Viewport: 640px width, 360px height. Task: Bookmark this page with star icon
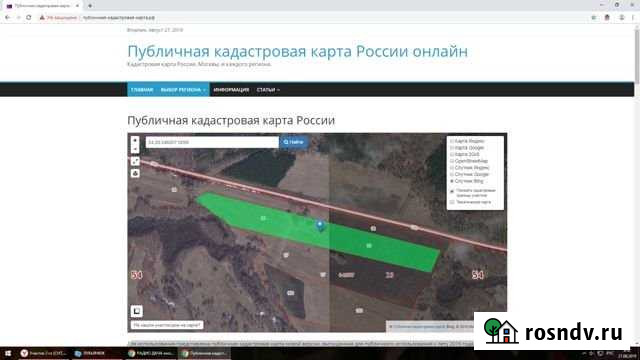593,18
